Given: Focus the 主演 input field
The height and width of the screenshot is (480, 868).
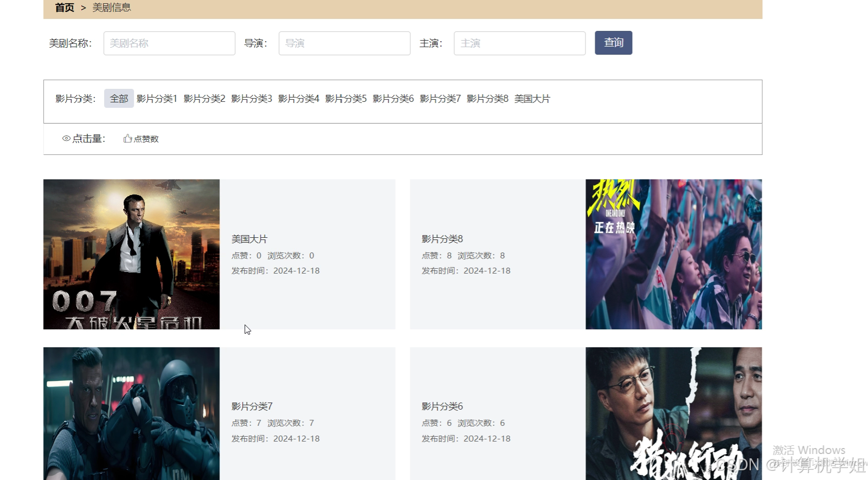Looking at the screenshot, I should coord(519,43).
